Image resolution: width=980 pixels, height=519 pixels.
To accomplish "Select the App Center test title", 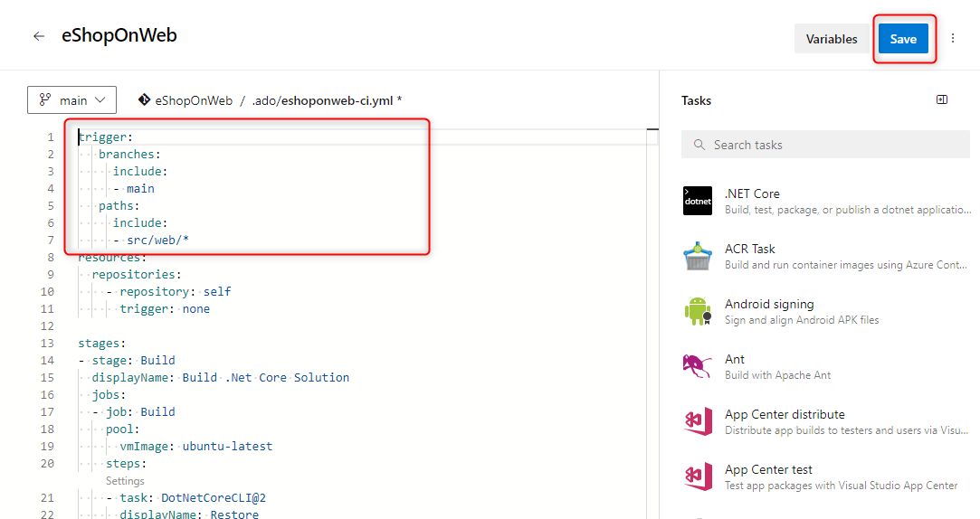I will (768, 469).
